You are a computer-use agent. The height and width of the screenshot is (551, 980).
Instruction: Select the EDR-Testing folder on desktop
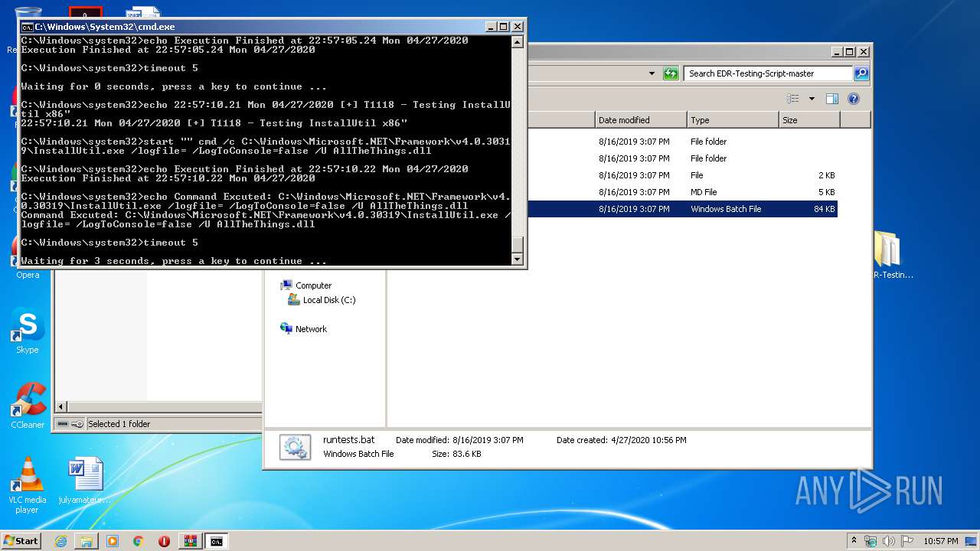point(892,255)
